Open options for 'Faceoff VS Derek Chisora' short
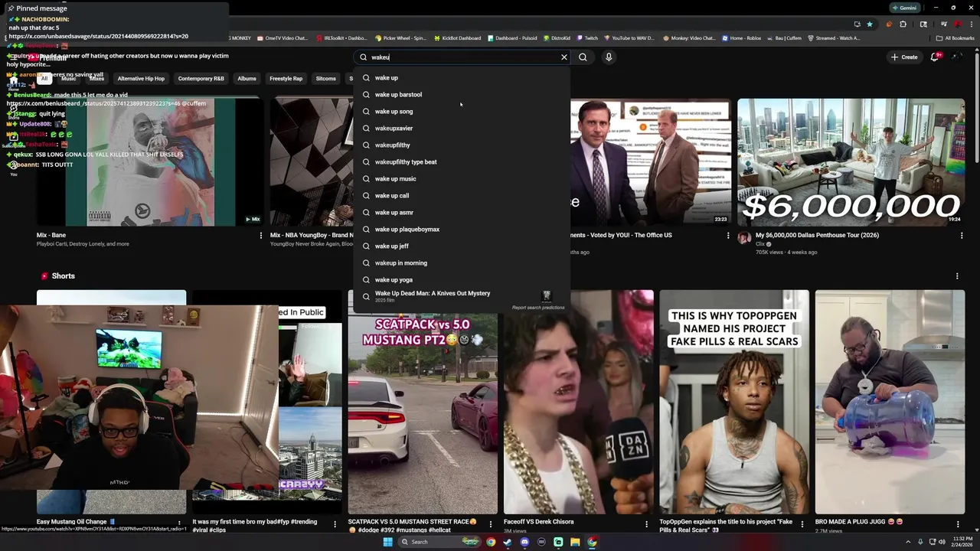This screenshot has width=980, height=551. (x=646, y=524)
